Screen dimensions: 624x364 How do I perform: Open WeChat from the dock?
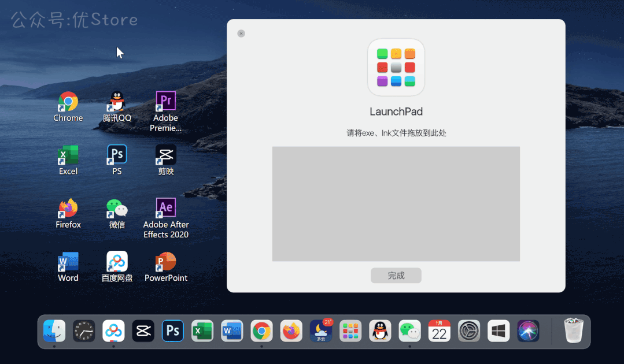[x=410, y=330]
